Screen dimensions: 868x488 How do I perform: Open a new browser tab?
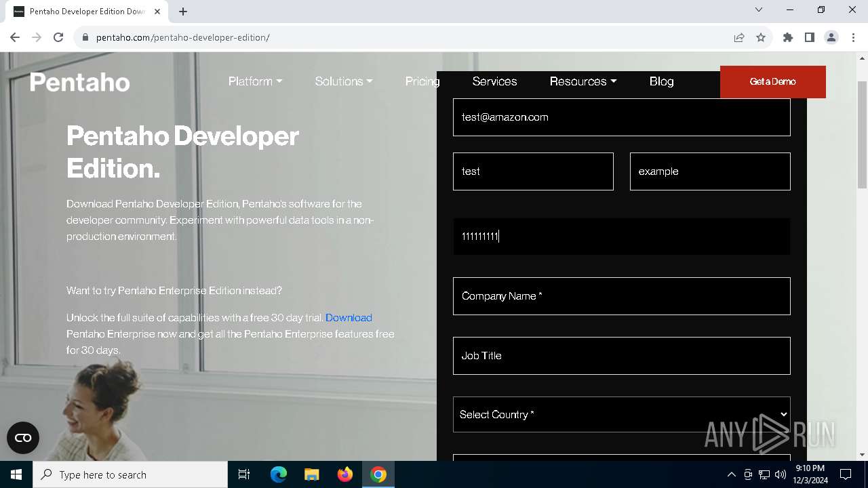click(183, 12)
